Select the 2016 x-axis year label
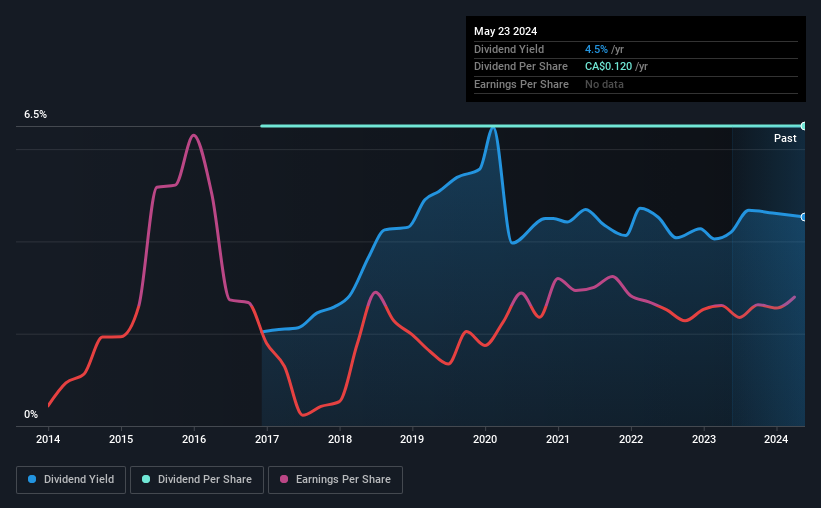Screen dimensions: 821x508 click(x=194, y=439)
